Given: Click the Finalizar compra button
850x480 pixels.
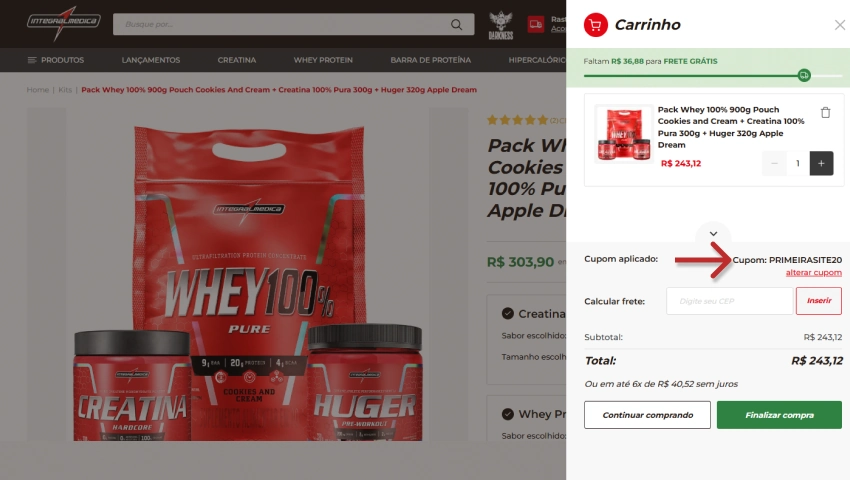Looking at the screenshot, I should 779,415.
